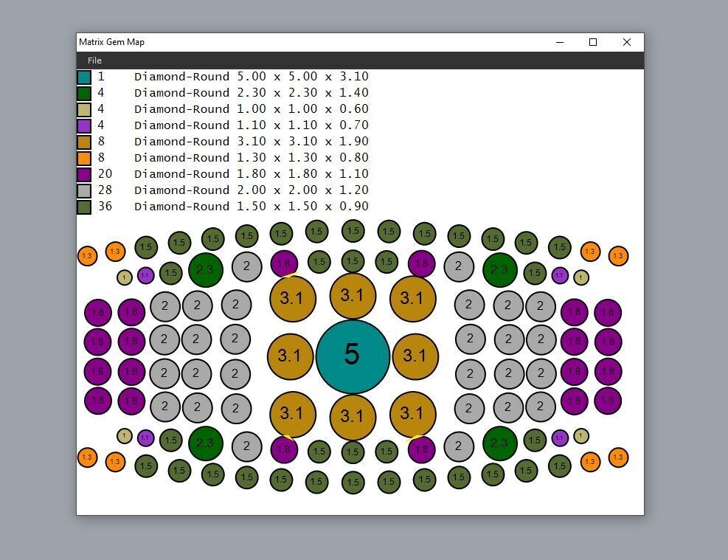This screenshot has height=560, width=728.
Task: Click the "Matrix Gem Map" window title
Action: 111,42
